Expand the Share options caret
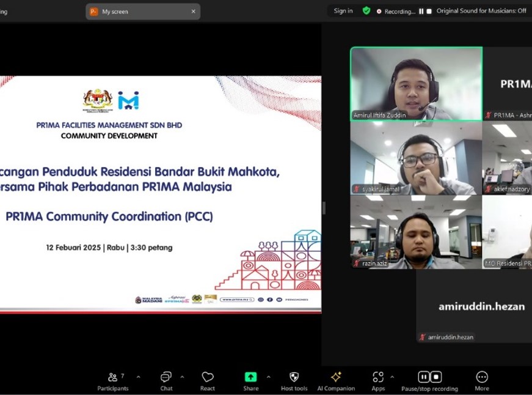 pyautogui.click(x=269, y=377)
